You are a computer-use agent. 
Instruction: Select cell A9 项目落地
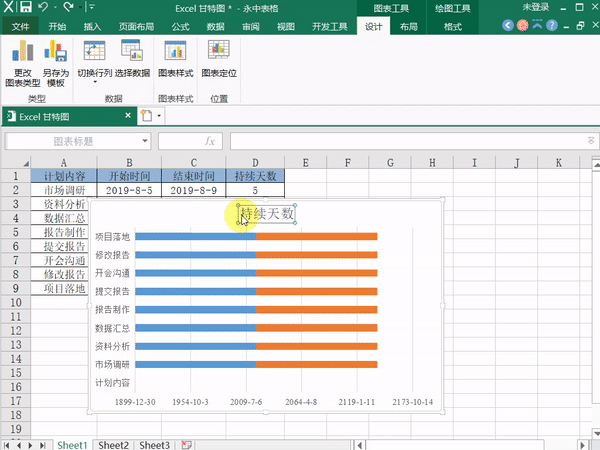click(60, 288)
